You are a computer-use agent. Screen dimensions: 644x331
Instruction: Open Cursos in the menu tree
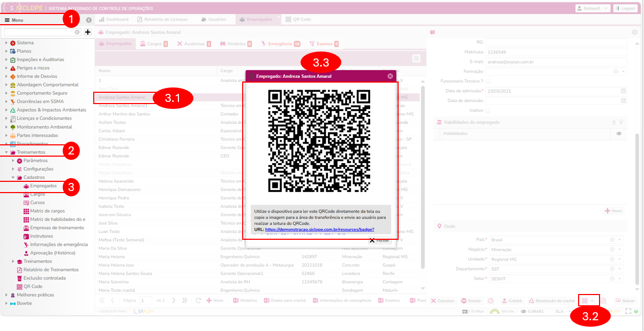point(38,203)
